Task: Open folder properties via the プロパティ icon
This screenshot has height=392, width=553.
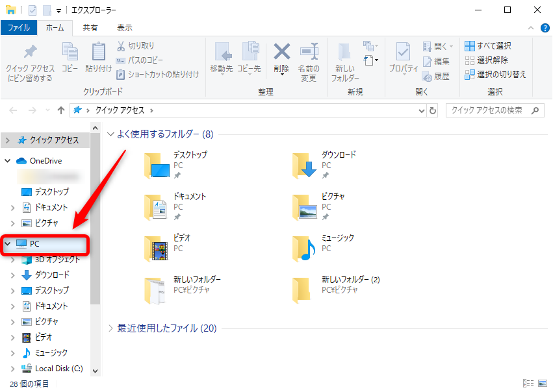Action: click(402, 58)
